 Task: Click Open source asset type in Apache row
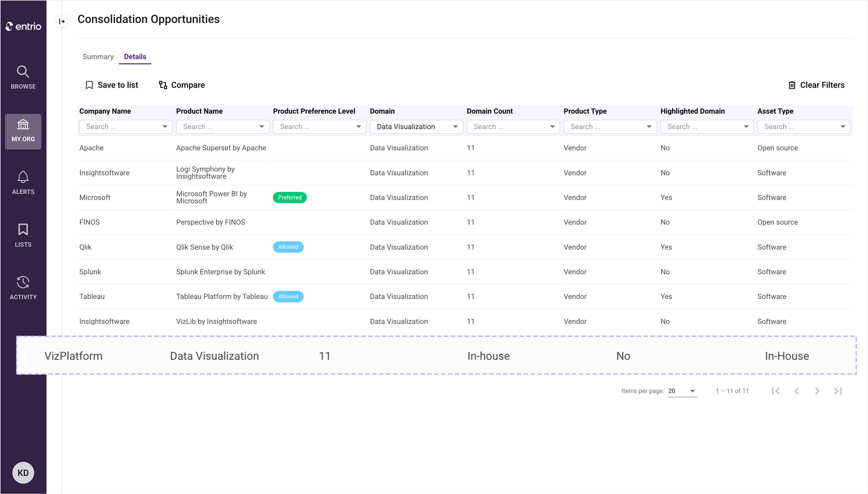(777, 148)
